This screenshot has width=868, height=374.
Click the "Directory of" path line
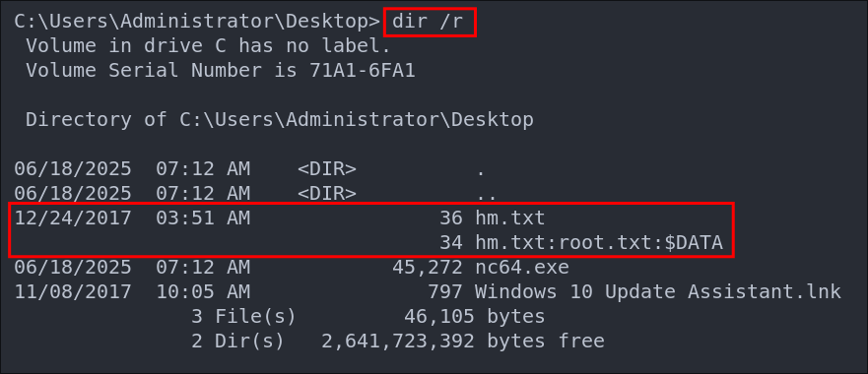click(x=280, y=119)
